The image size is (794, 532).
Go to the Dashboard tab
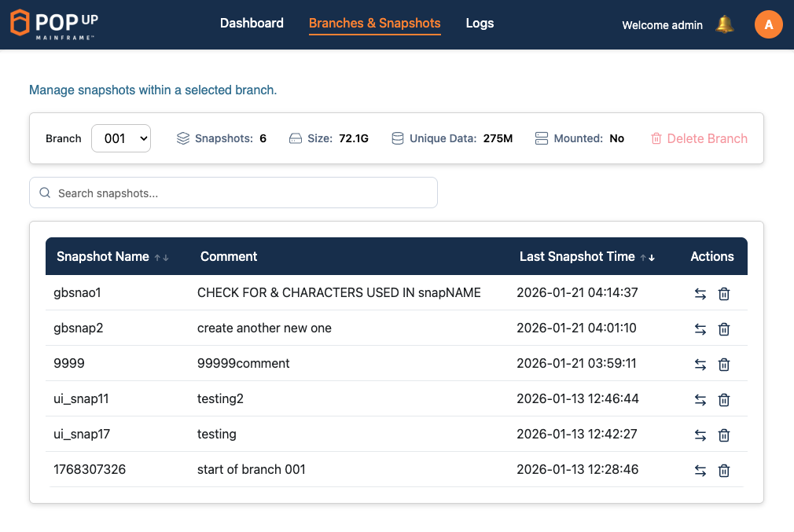tap(252, 24)
